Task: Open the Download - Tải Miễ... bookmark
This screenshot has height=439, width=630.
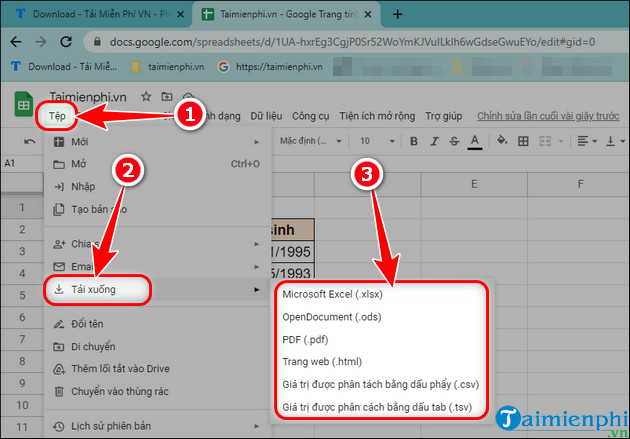Action: pos(64,67)
